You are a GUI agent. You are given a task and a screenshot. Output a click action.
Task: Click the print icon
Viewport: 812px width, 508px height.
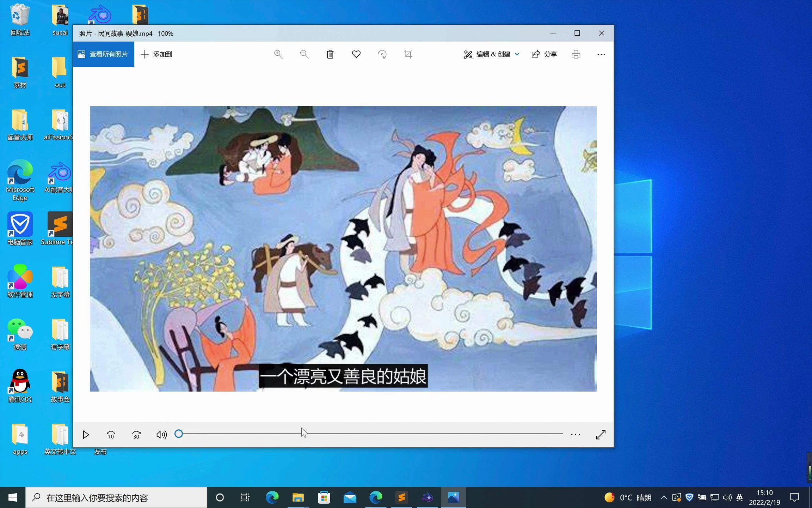[x=576, y=54]
